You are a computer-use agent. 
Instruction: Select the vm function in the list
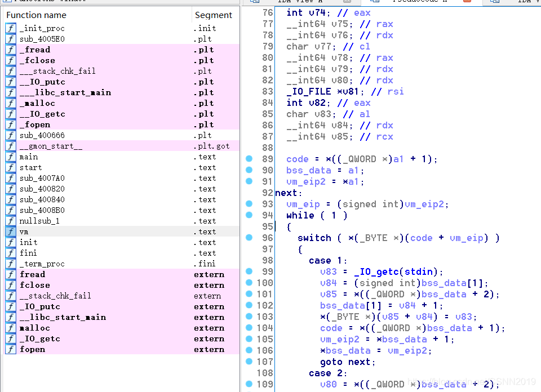coord(122,231)
